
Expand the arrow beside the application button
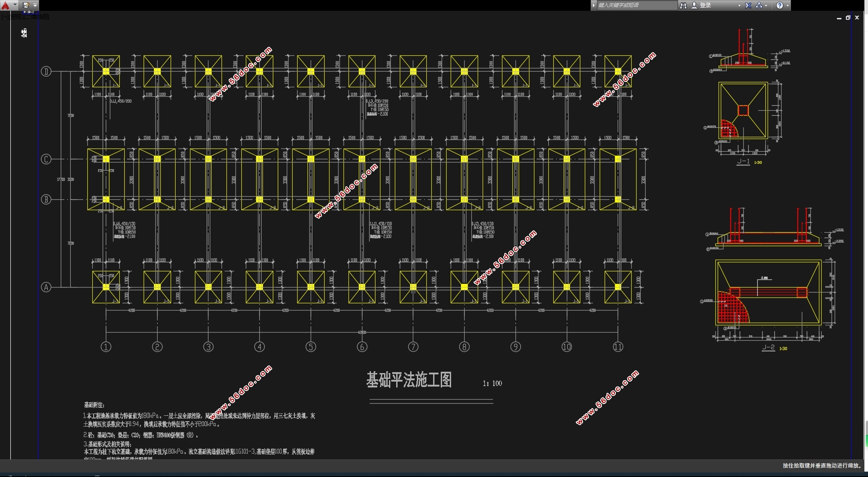tap(15, 5)
